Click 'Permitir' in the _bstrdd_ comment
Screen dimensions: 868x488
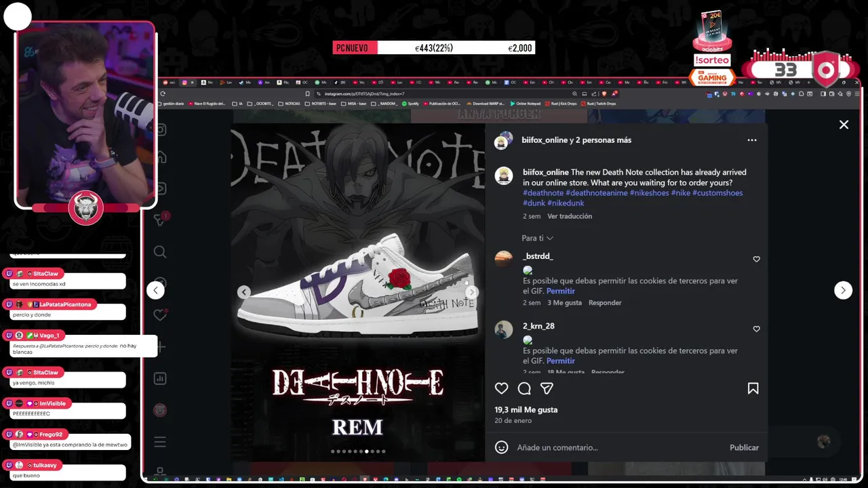pyautogui.click(x=561, y=291)
